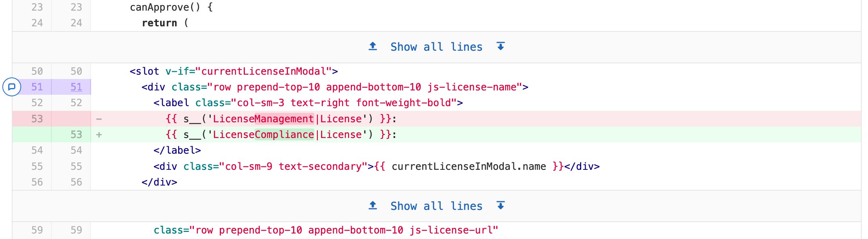The height and width of the screenshot is (239, 868).
Task: Click the highlighted "Compliance" added text
Action: (x=284, y=134)
